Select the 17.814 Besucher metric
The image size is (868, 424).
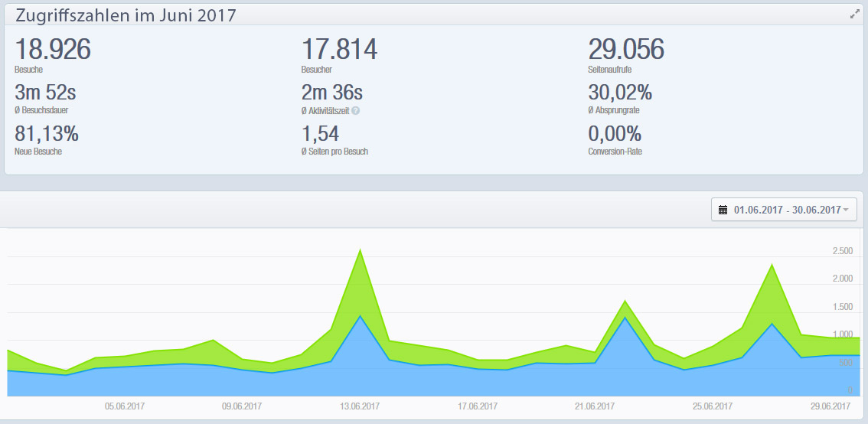[x=339, y=51]
